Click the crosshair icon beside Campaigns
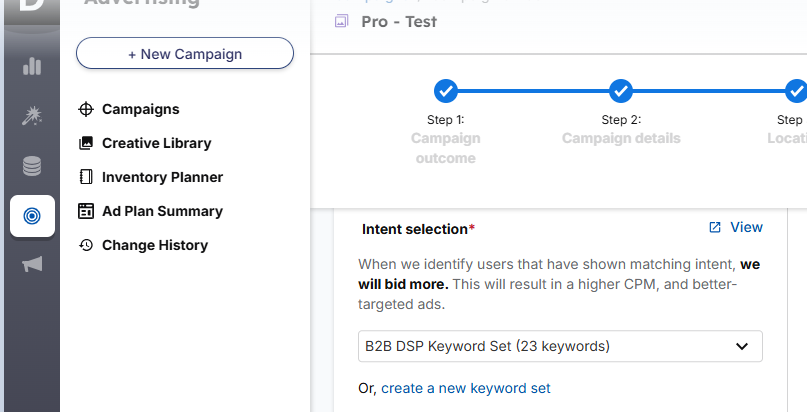This screenshot has width=807, height=412. pyautogui.click(x=86, y=109)
